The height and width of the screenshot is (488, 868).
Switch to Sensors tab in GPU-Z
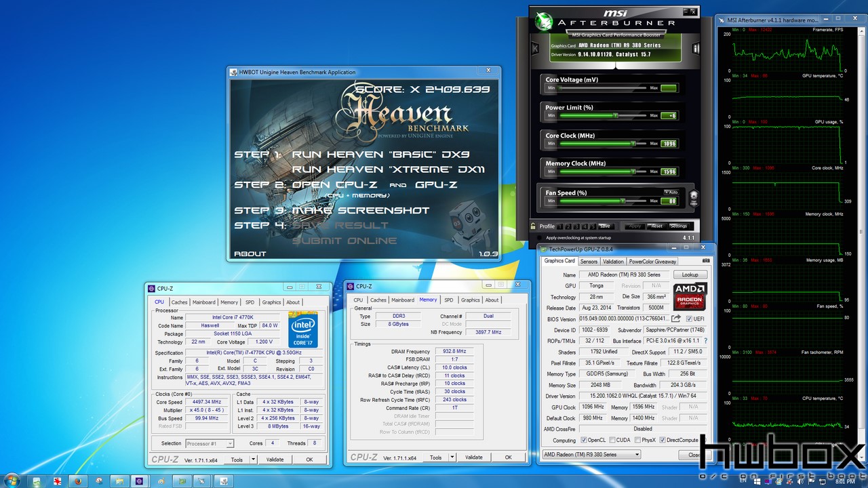(589, 261)
